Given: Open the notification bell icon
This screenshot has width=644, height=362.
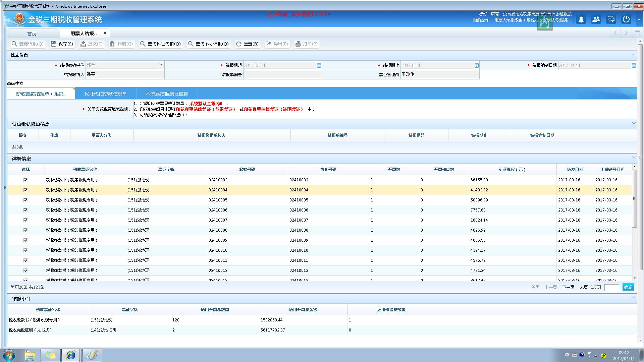Looking at the screenshot, I should tap(581, 19).
